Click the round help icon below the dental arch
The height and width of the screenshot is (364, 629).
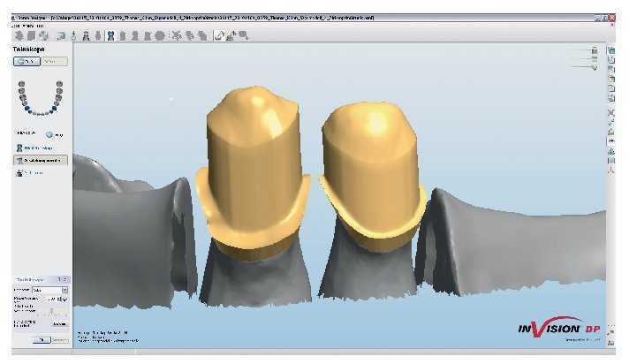[49, 133]
